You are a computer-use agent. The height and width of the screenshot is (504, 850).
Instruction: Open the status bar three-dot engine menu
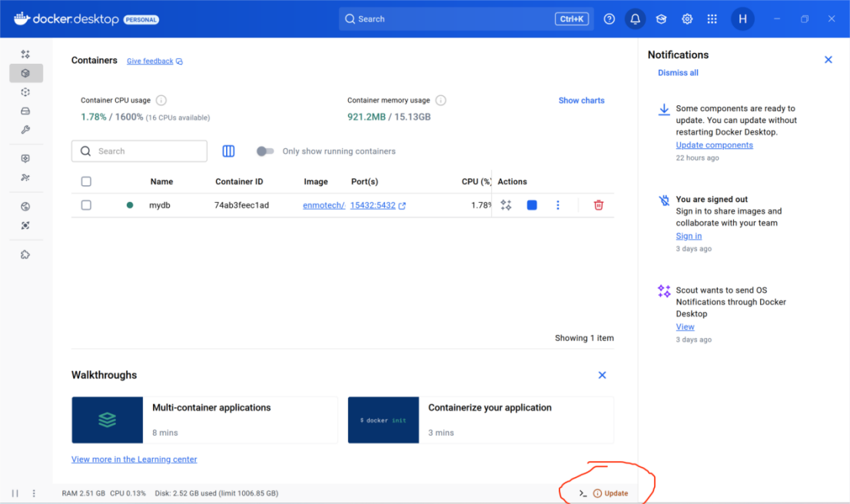[34, 493]
